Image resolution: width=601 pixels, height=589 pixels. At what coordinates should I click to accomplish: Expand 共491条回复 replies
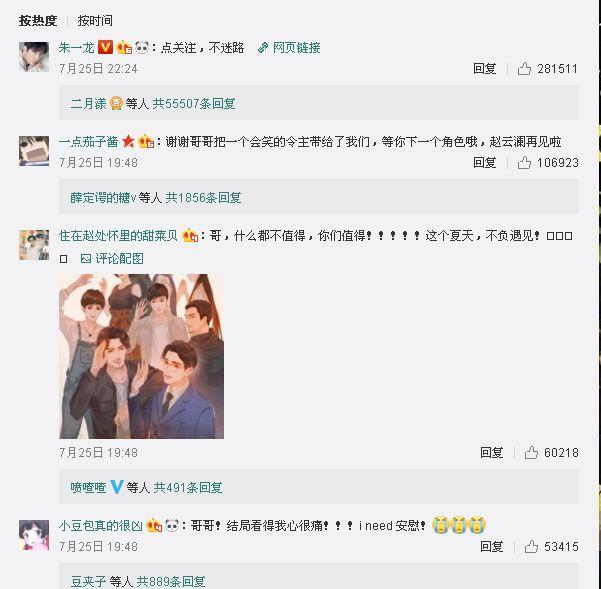pos(188,487)
